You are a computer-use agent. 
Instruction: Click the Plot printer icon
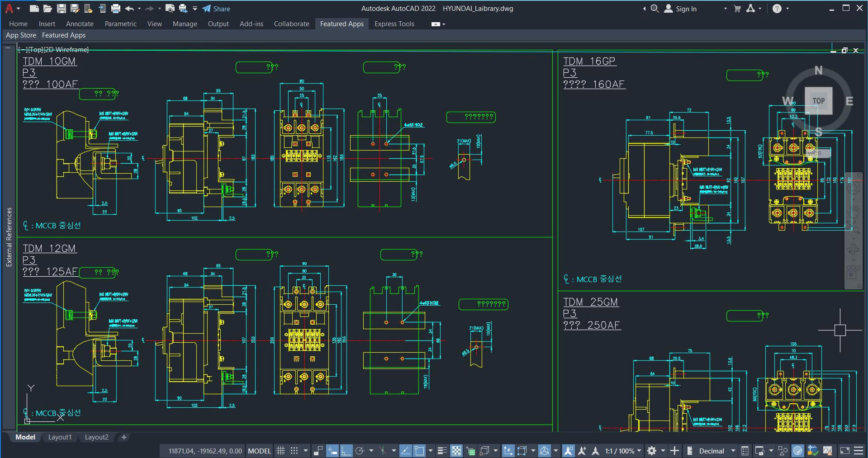click(116, 8)
